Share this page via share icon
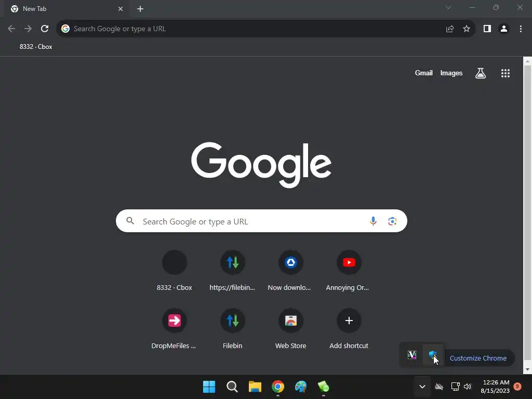 point(450,29)
